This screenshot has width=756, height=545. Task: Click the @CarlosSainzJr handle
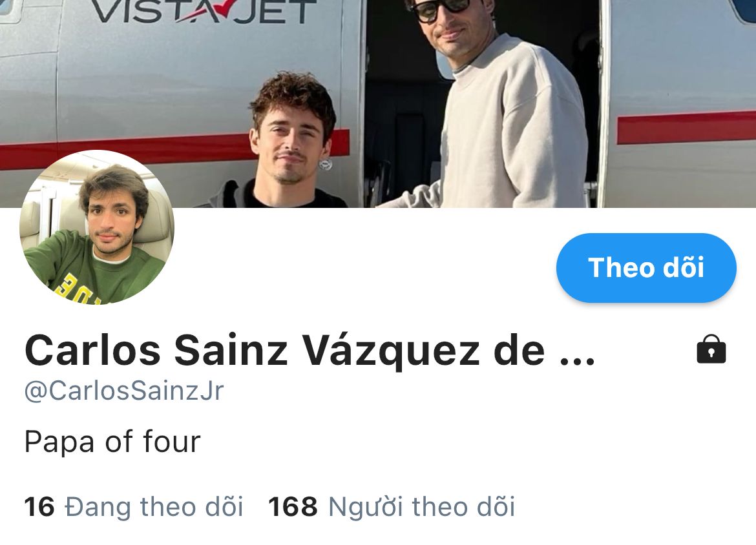124,390
